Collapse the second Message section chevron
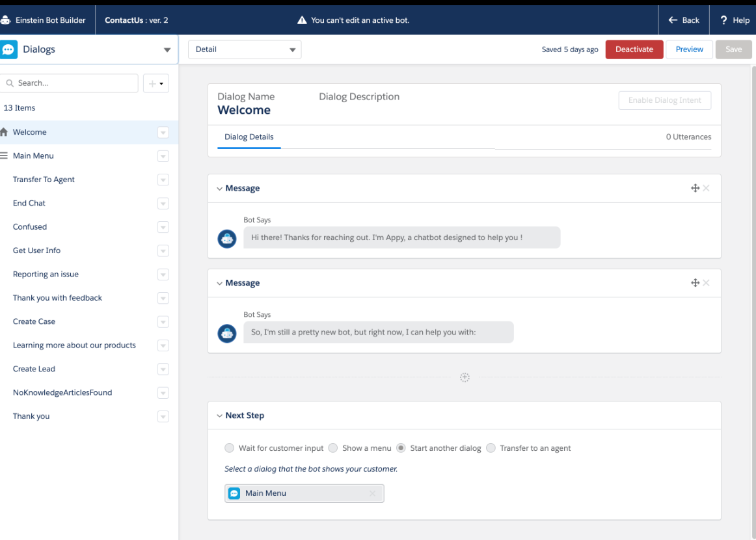Screen dimensions: 756x540 219,284
